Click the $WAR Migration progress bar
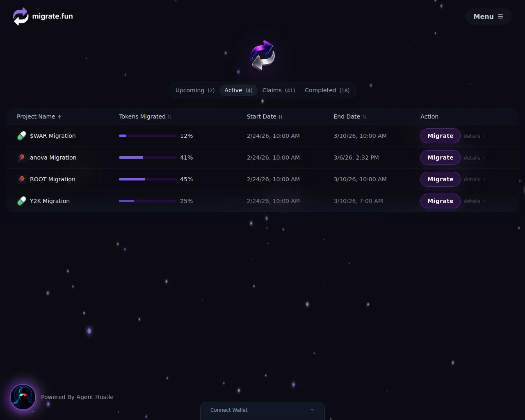The width and height of the screenshot is (525, 420). pyautogui.click(x=148, y=136)
